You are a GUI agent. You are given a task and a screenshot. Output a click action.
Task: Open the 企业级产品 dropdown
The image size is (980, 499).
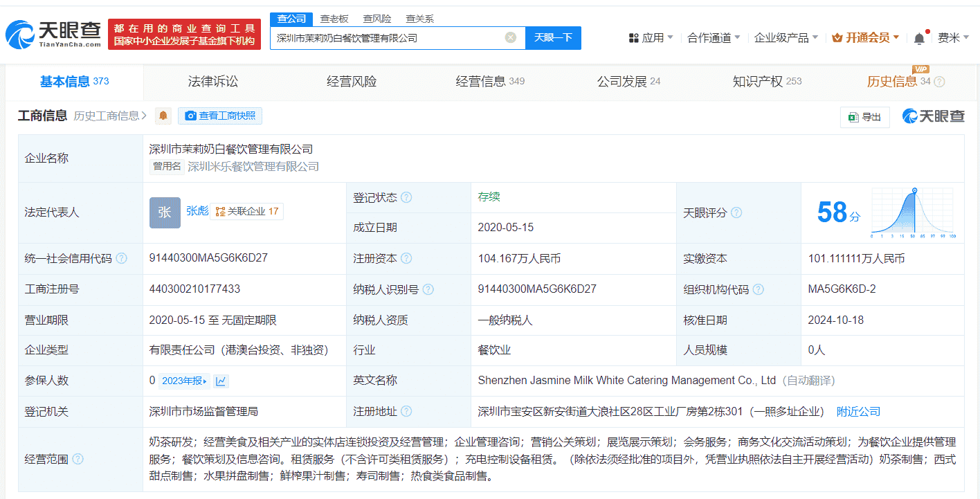tap(781, 37)
